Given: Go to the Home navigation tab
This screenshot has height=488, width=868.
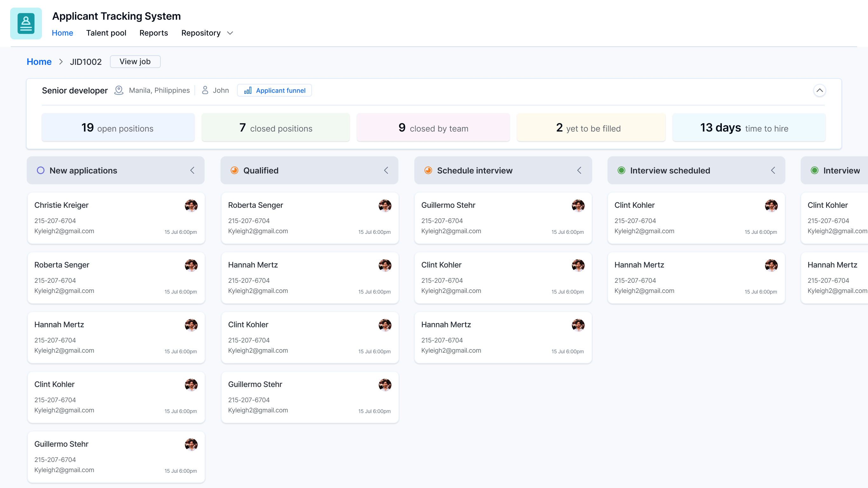Looking at the screenshot, I should pos(62,33).
